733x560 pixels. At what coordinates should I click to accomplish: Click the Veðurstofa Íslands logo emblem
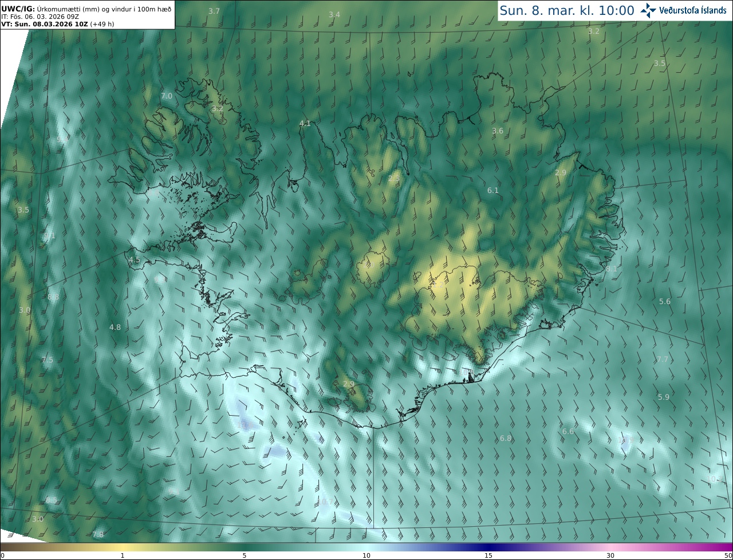648,10
